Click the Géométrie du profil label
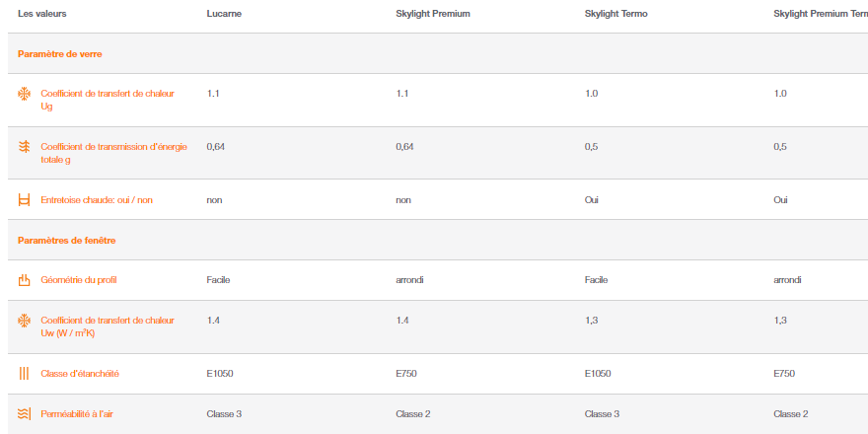Screen dimensions: 868x434 79,280
